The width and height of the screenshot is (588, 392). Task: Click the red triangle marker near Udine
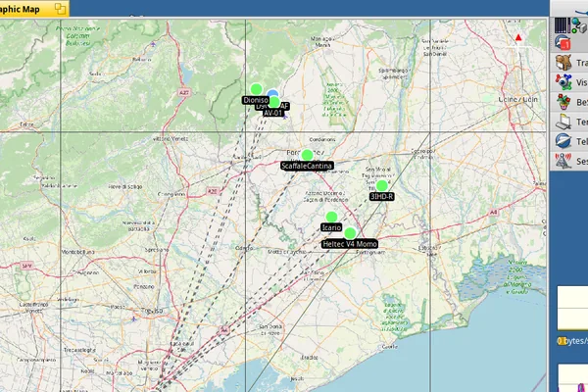[x=518, y=37]
